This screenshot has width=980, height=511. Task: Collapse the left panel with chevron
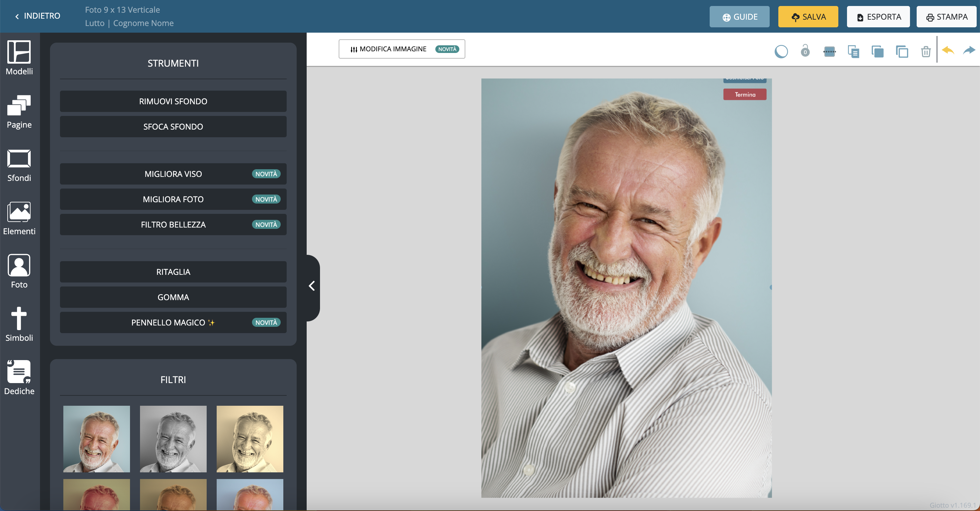[x=312, y=286]
